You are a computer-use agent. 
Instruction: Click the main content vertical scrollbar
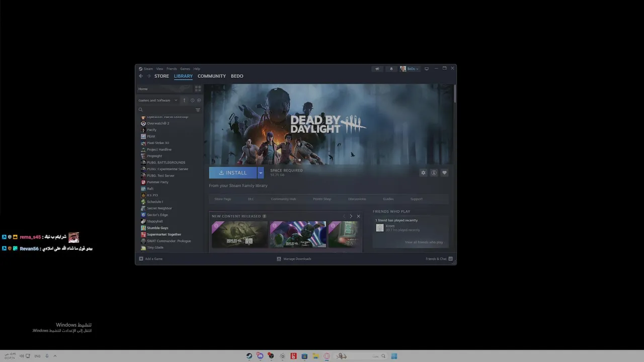(455, 95)
